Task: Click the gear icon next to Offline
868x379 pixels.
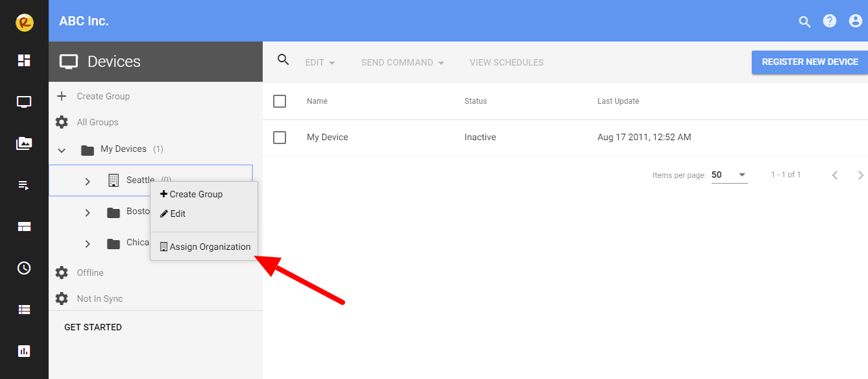Action: coord(62,273)
